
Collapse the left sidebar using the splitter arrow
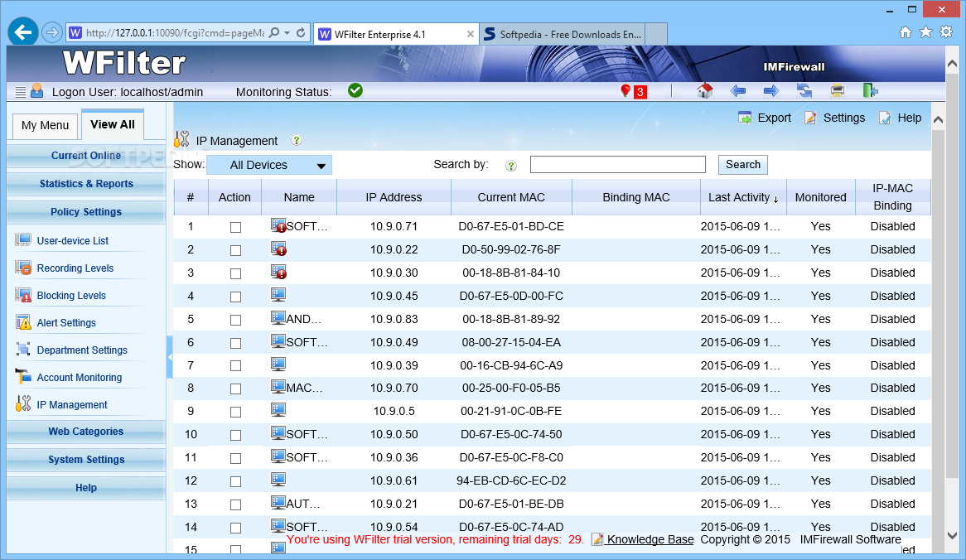click(x=170, y=357)
